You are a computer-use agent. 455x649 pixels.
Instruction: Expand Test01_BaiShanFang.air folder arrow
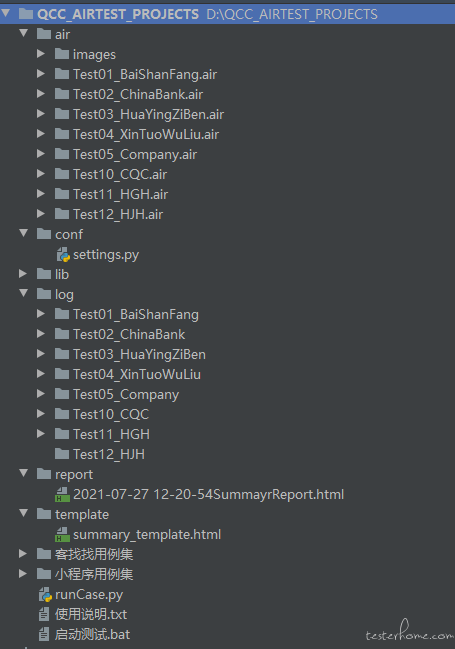click(41, 74)
